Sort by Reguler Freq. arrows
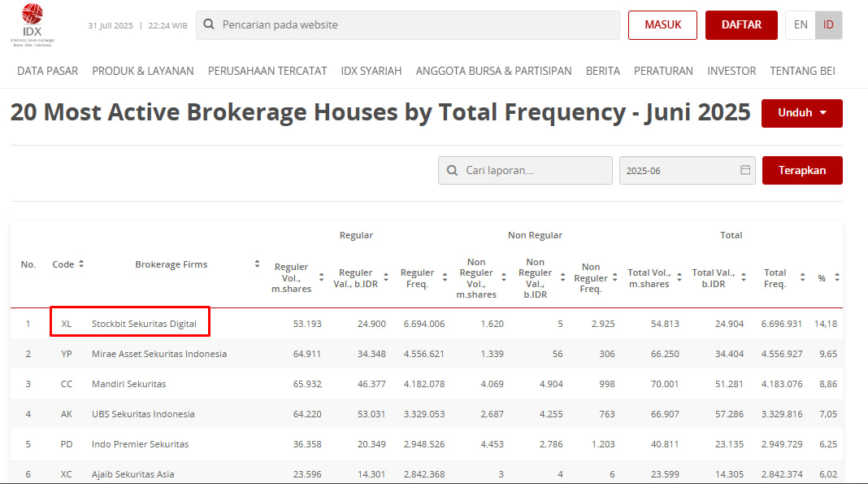 pos(445,277)
